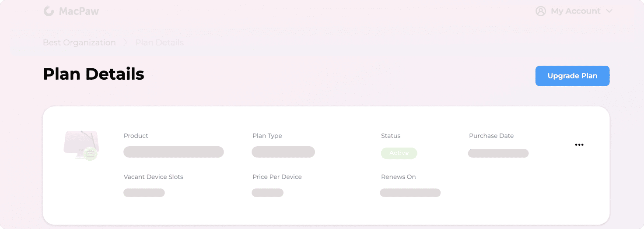Click the MacPaw brand name text
The width and height of the screenshot is (644, 229).
[79, 11]
